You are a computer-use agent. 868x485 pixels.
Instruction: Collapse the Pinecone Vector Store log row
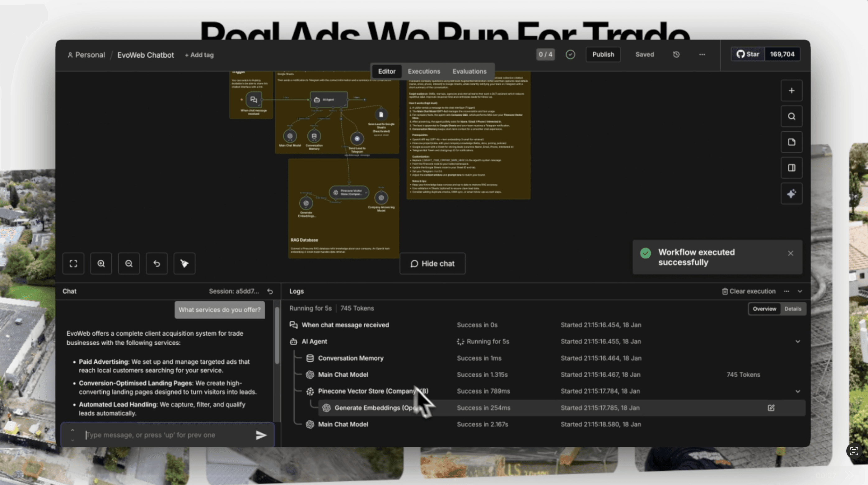point(798,391)
